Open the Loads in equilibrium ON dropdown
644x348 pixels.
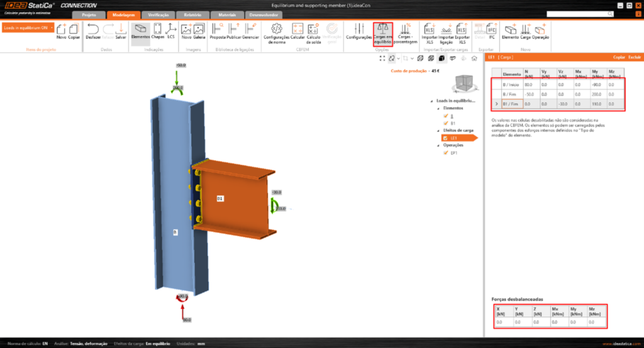coord(28,28)
